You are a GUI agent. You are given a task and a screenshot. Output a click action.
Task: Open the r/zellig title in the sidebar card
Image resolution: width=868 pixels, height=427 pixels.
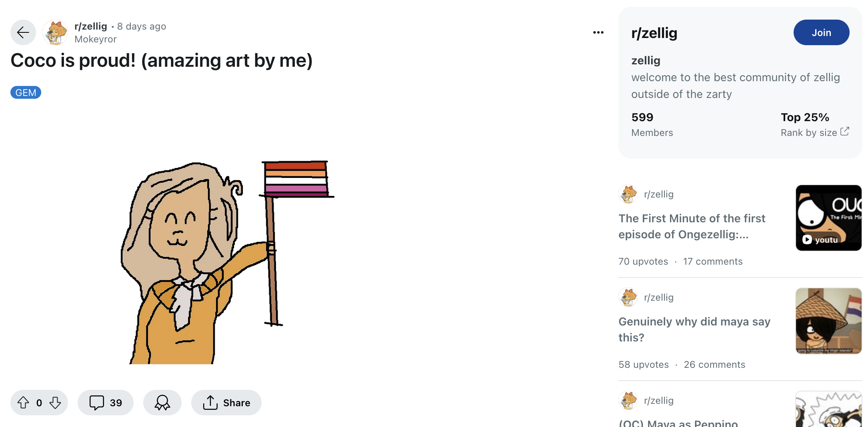coord(654,33)
